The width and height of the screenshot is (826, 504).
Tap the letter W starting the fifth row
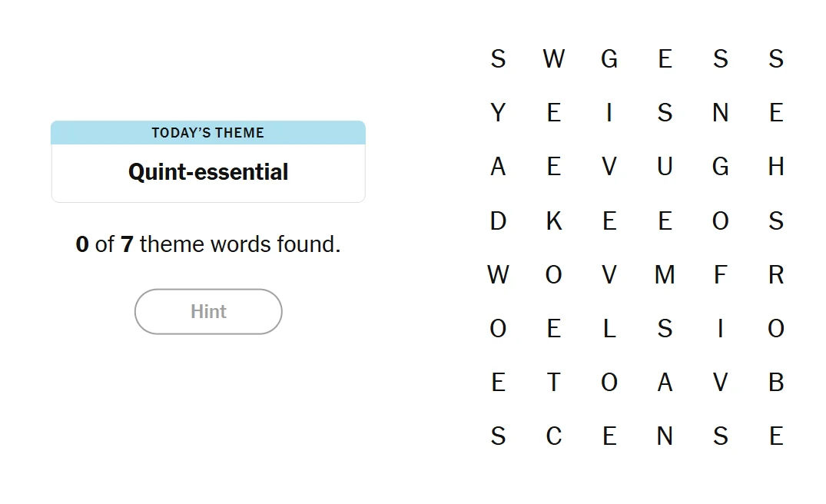pyautogui.click(x=498, y=274)
